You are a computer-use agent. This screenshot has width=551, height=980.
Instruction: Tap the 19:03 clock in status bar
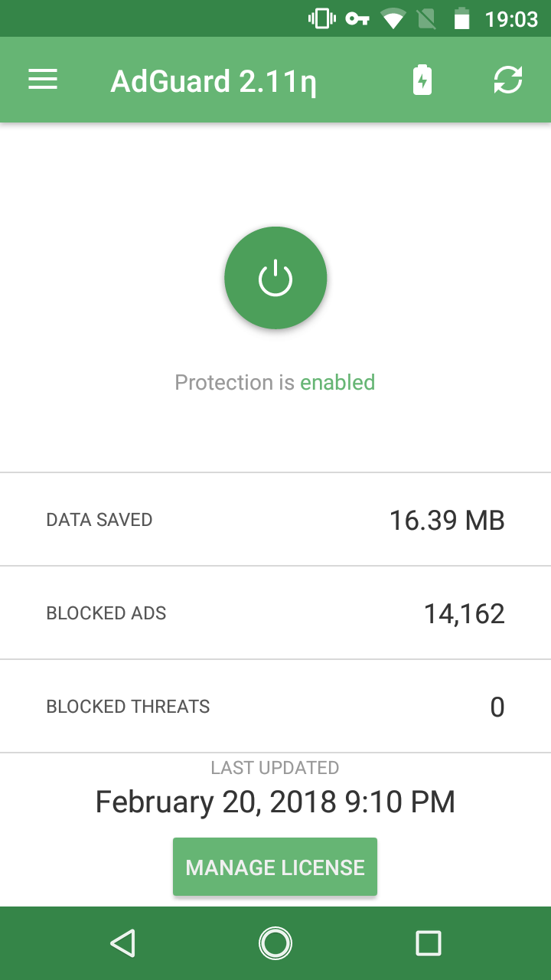[x=511, y=18]
